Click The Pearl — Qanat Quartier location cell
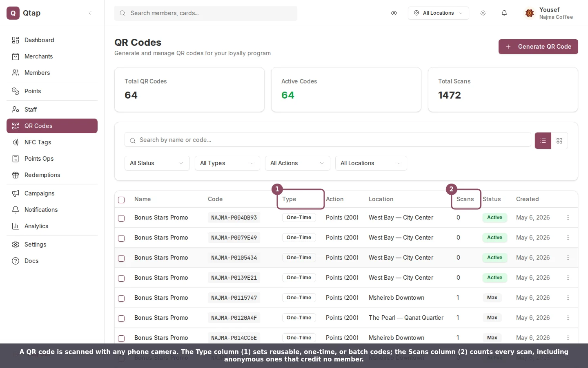This screenshot has width=588, height=368. point(406,318)
